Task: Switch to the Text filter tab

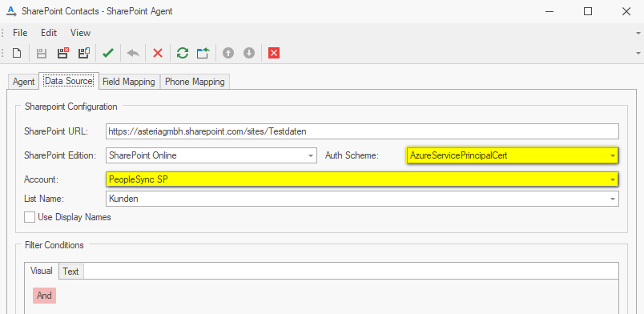Action: [71, 272]
